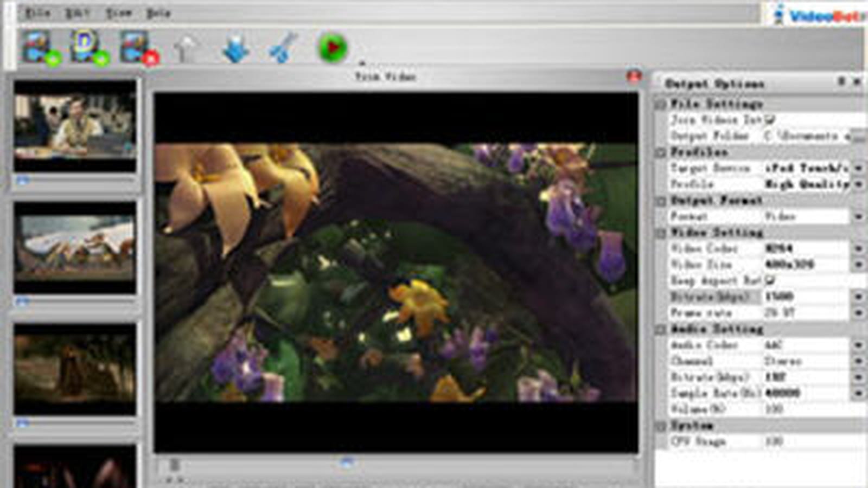Collapse the File Settings section
The width and height of the screenshot is (868, 488).
661,104
